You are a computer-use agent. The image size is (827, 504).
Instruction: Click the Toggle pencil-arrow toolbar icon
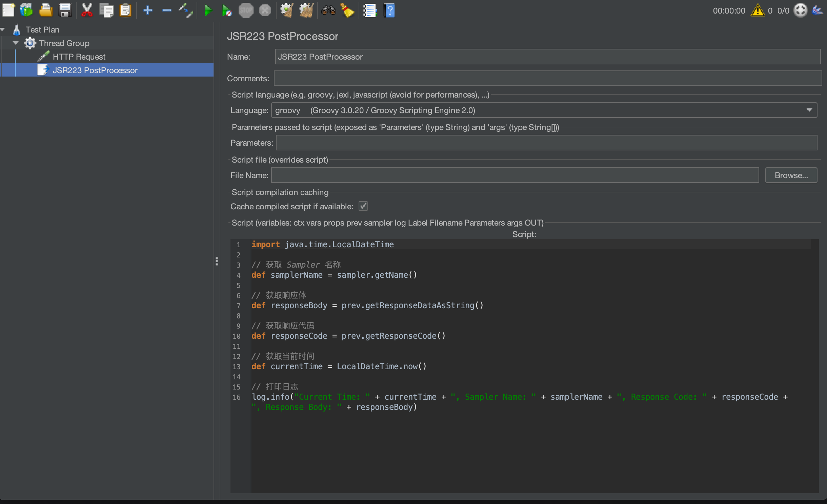point(186,10)
